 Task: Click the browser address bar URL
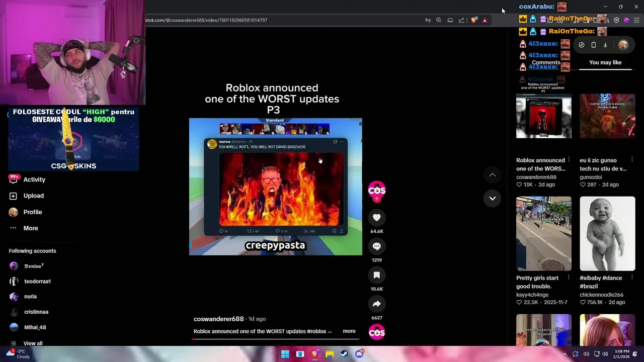tap(206, 20)
